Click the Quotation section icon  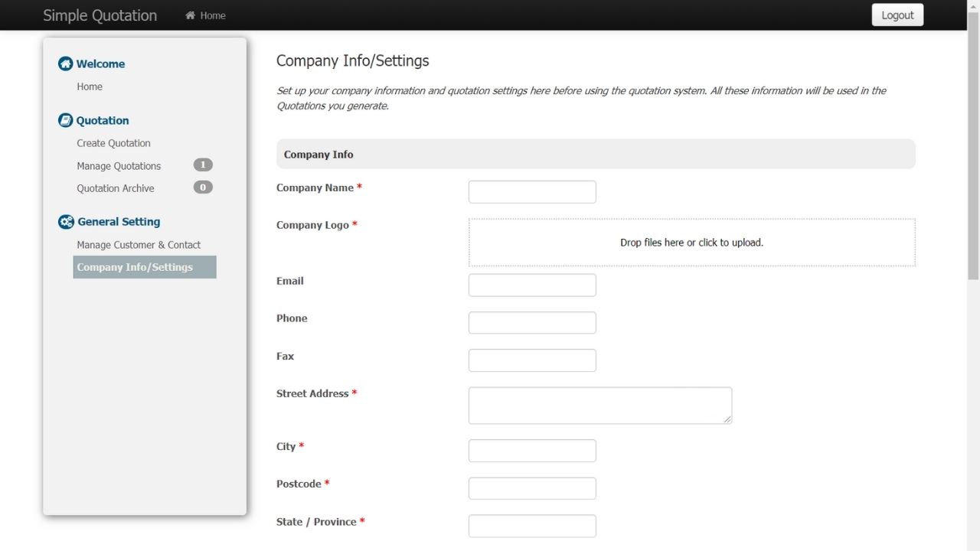pos(65,121)
